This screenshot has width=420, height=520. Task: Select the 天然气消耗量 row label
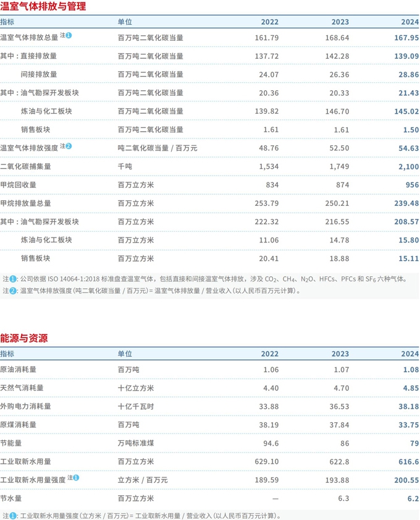(x=22, y=388)
